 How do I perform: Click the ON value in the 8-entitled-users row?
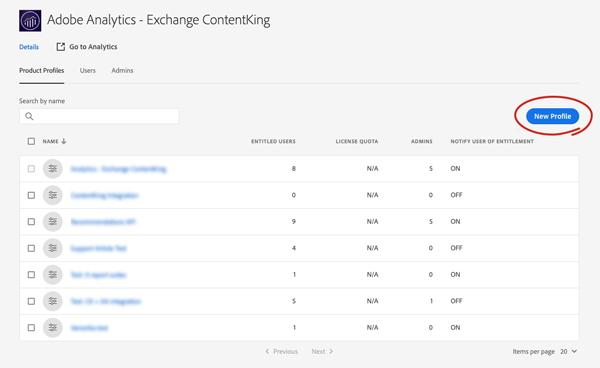[x=455, y=168]
